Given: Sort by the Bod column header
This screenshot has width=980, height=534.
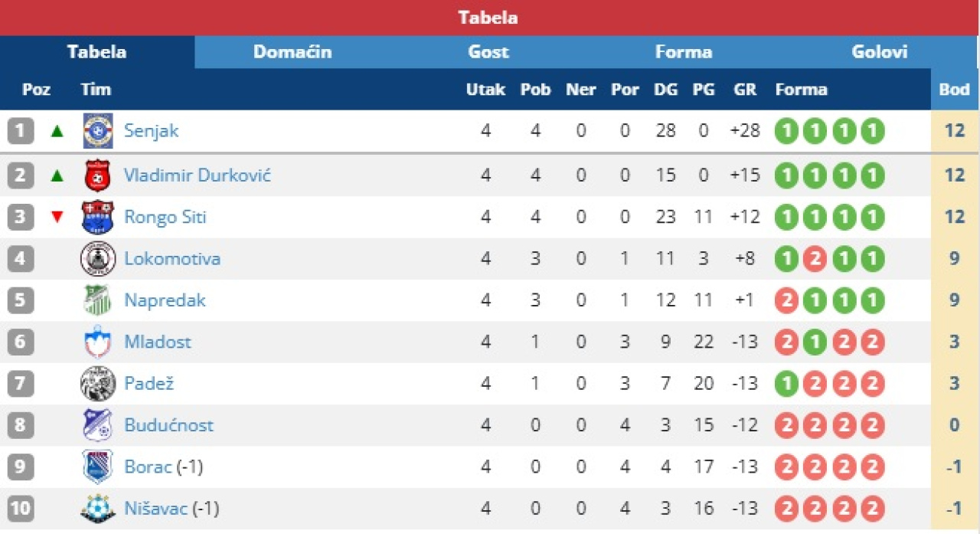Looking at the screenshot, I should click(x=954, y=90).
